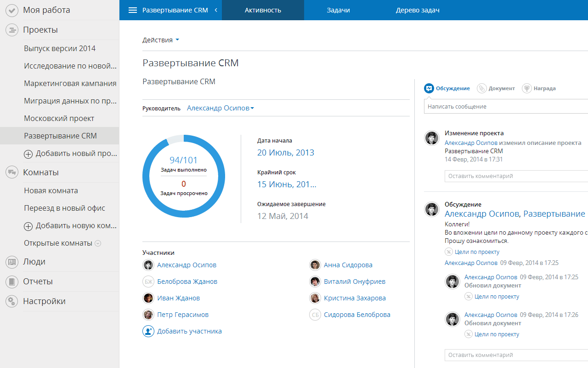Collapse header chevron next to Развертывание CRM

[216, 10]
